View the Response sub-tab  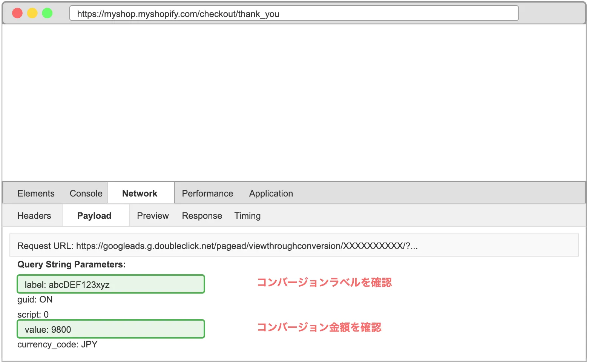pyautogui.click(x=202, y=216)
